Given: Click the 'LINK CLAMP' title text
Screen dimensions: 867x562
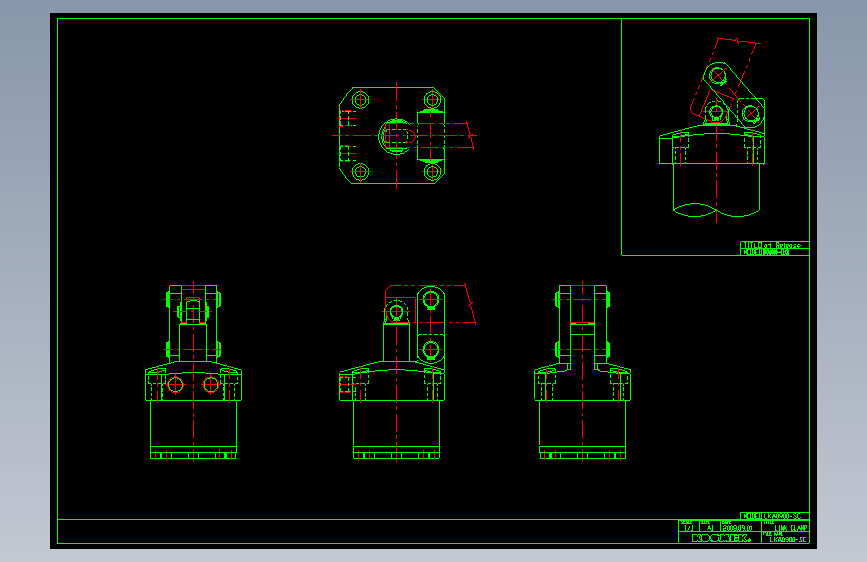Looking at the screenshot, I should (791, 528).
